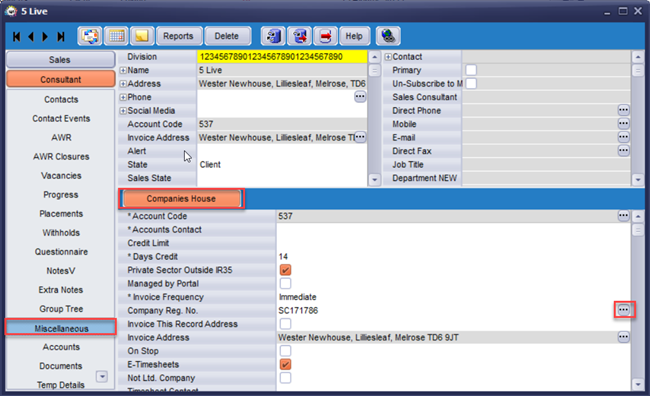Expand the Contact field group
The height and width of the screenshot is (396, 650).
point(388,57)
